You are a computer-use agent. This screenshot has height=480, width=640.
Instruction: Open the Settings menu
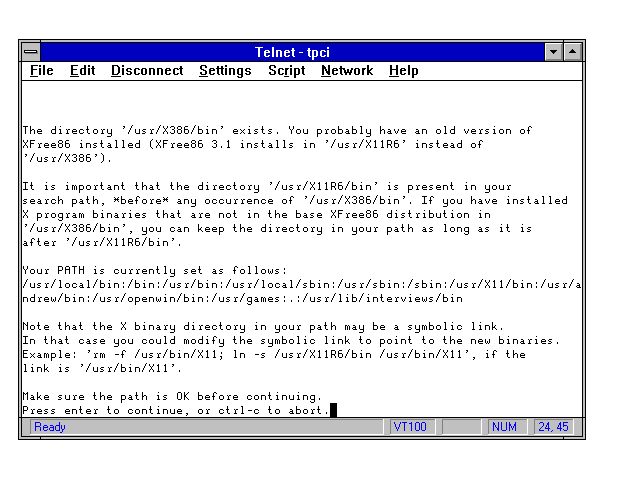point(225,71)
